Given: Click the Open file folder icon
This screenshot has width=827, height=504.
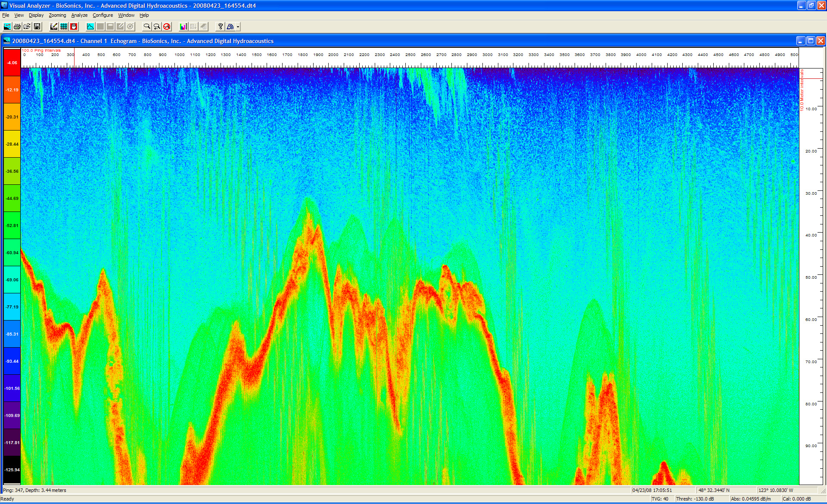Looking at the screenshot, I should (27, 27).
